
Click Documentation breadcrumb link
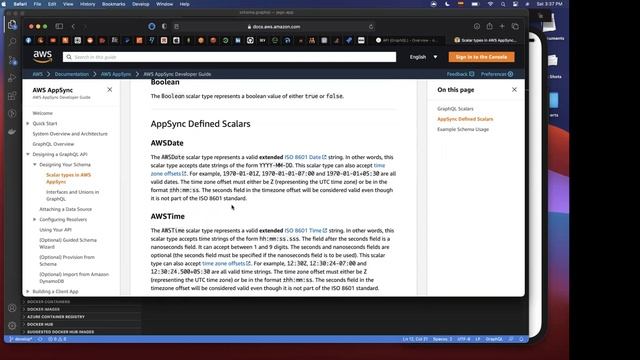[x=71, y=74]
